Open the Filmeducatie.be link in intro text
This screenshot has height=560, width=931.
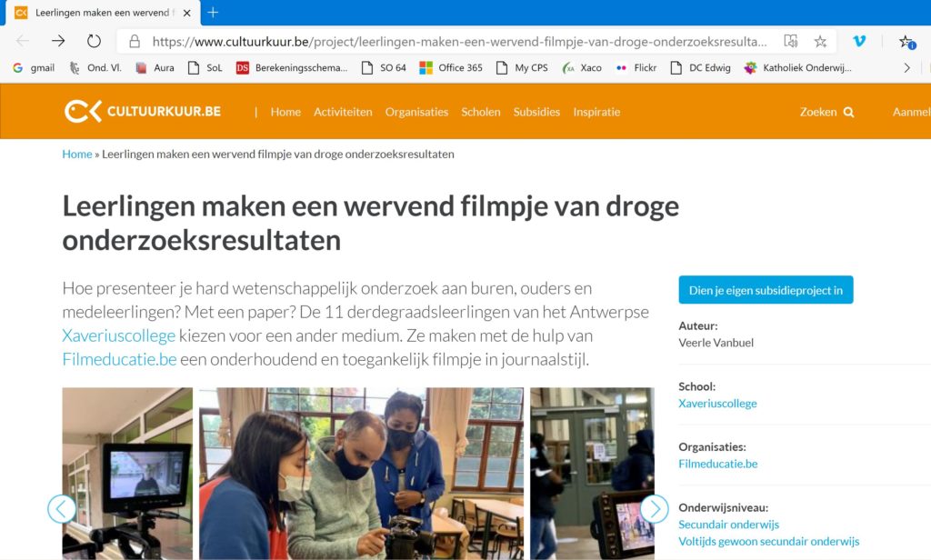point(119,359)
